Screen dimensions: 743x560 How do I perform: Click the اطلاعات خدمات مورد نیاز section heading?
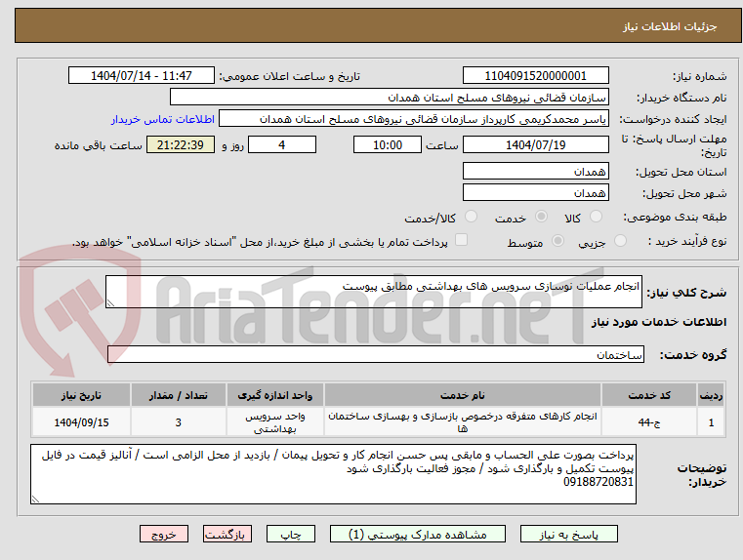[659, 322]
